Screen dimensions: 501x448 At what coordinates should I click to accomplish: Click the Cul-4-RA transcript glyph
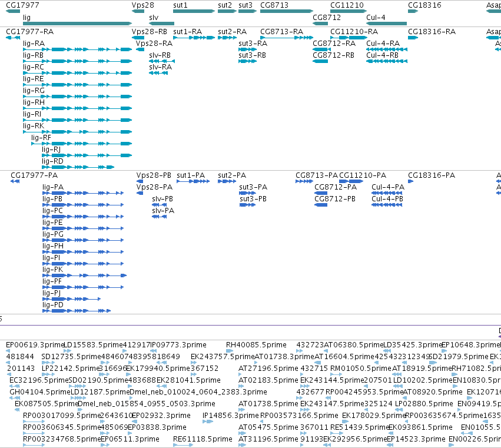(x=387, y=49)
